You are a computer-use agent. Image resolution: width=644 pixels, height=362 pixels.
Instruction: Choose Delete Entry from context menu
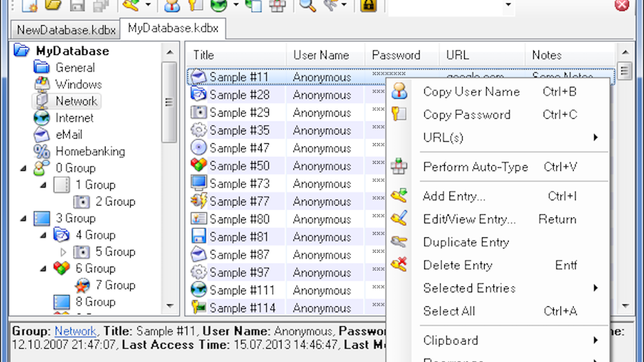498,265
